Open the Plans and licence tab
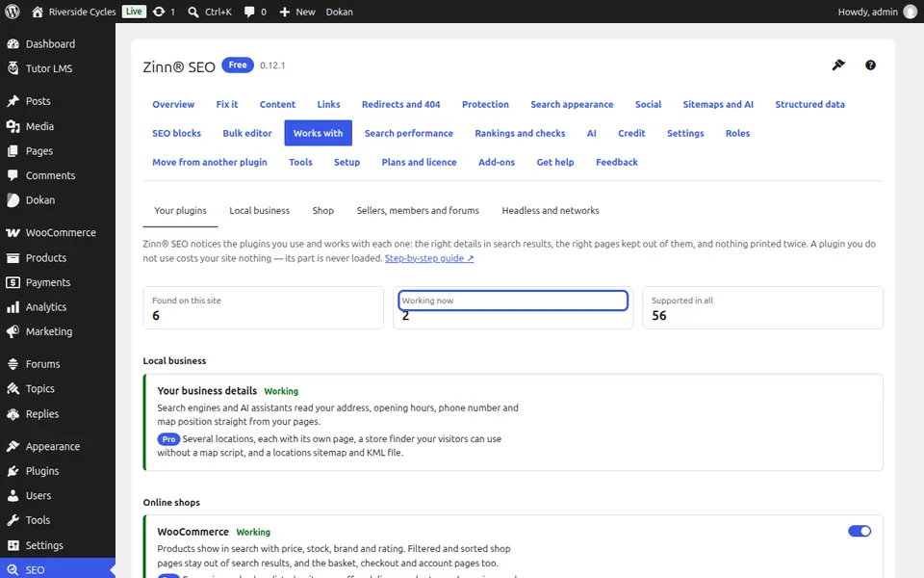Image resolution: width=924 pixels, height=578 pixels. point(419,162)
